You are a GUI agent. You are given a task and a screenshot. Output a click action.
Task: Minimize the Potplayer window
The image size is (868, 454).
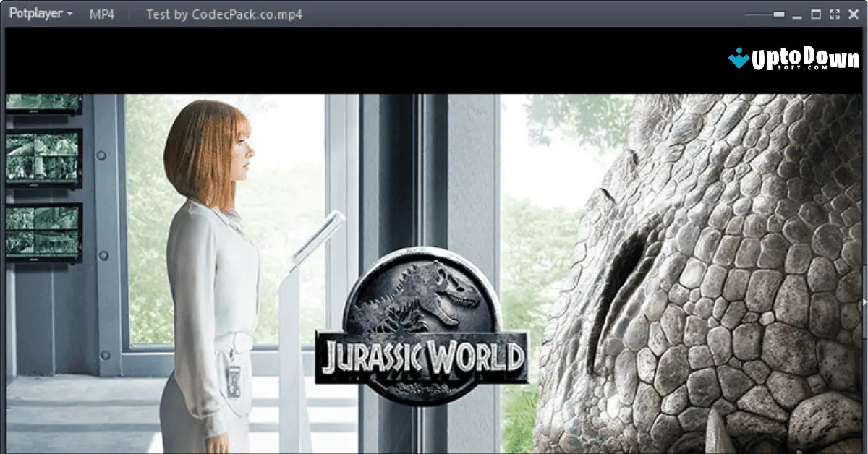click(798, 15)
